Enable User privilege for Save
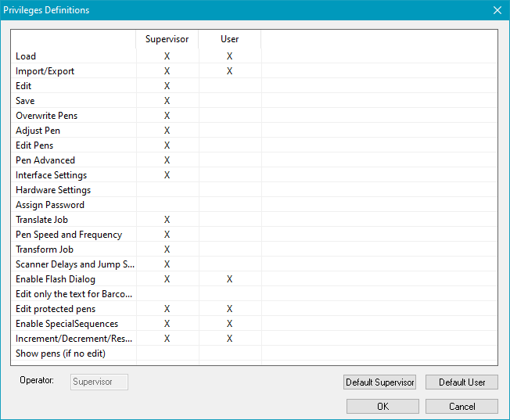The height and width of the screenshot is (420, 510). click(x=230, y=101)
